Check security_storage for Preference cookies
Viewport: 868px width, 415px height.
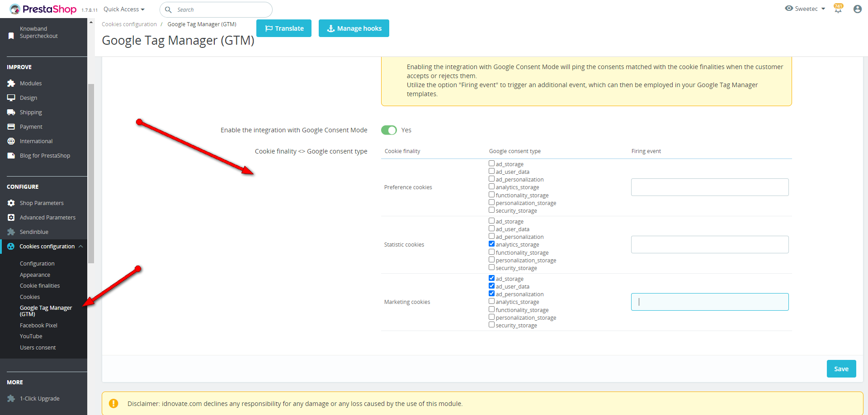coord(491,210)
